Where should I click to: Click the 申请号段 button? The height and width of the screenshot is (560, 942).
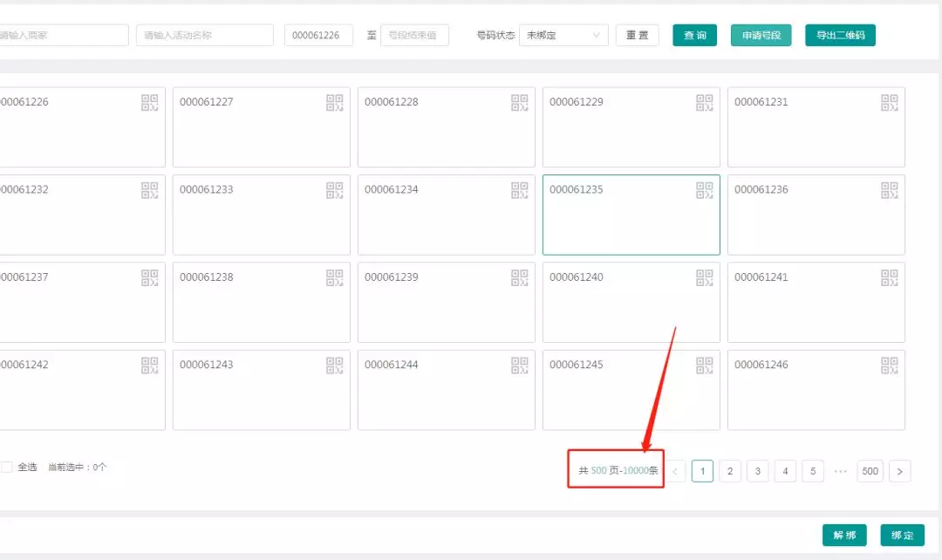pos(761,36)
